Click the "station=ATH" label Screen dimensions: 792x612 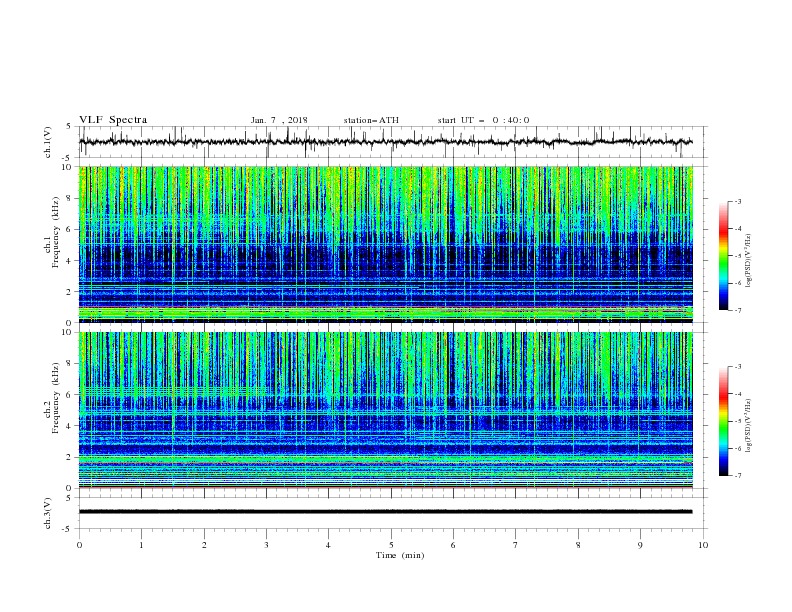(371, 120)
